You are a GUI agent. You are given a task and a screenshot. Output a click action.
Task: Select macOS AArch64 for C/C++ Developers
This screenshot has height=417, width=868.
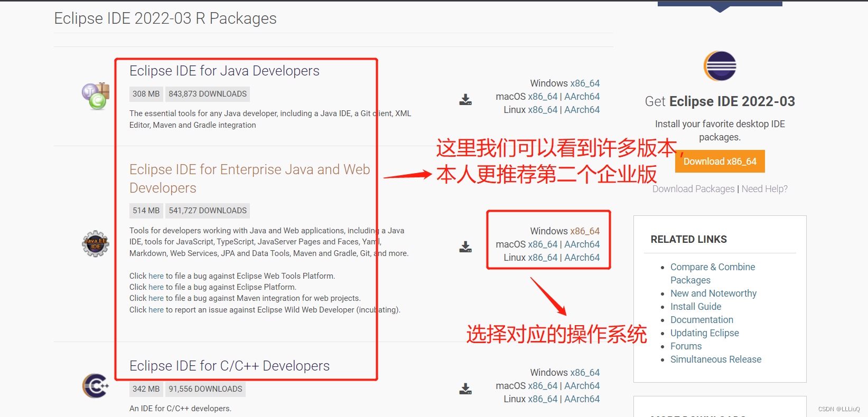(x=582, y=386)
